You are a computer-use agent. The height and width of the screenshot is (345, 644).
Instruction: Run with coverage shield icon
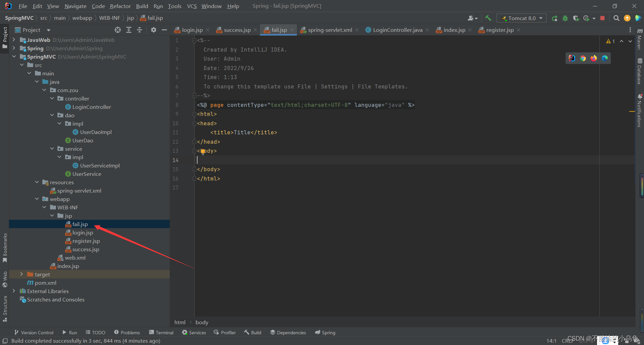[x=576, y=18]
